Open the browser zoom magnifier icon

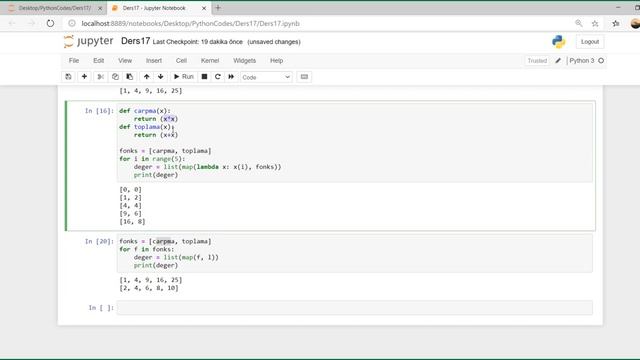point(579,23)
